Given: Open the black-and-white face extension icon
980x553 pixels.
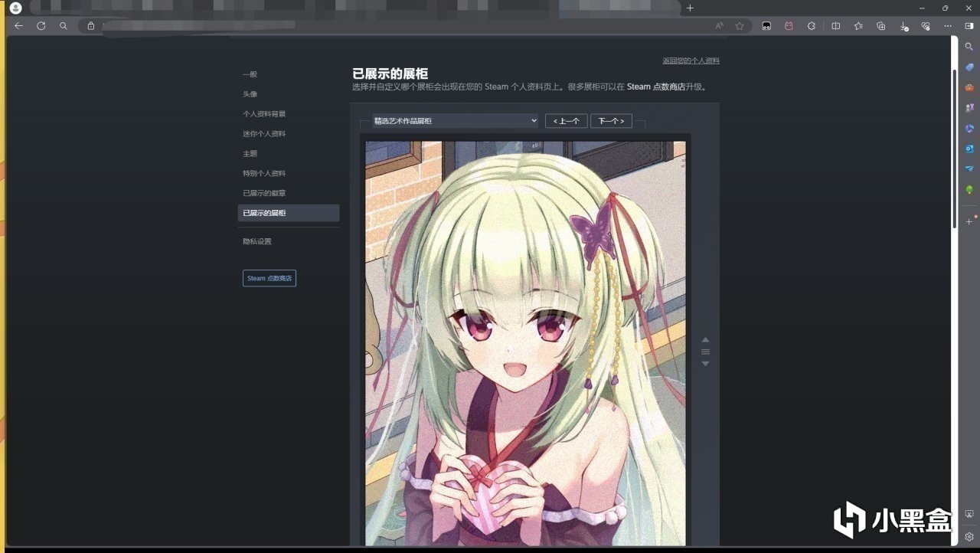Looking at the screenshot, I should click(766, 26).
